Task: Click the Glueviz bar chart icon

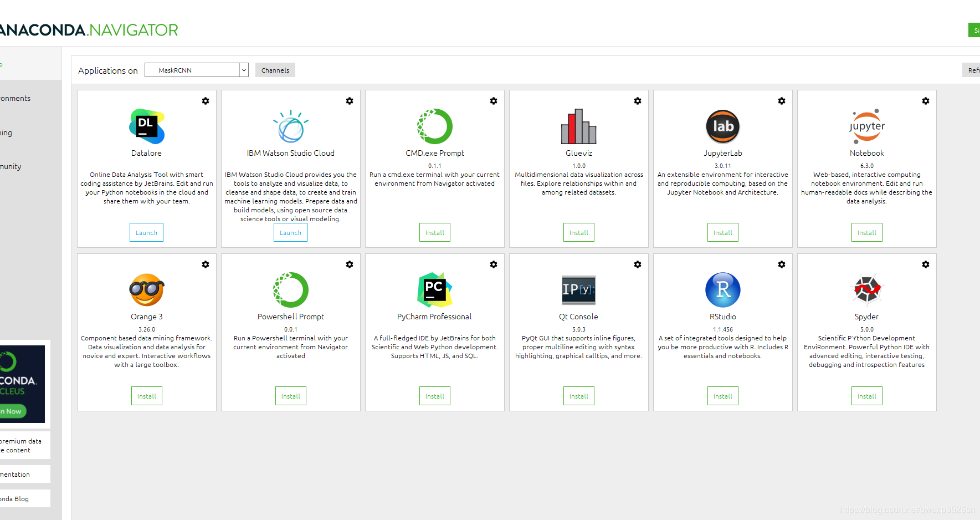Action: (579, 126)
